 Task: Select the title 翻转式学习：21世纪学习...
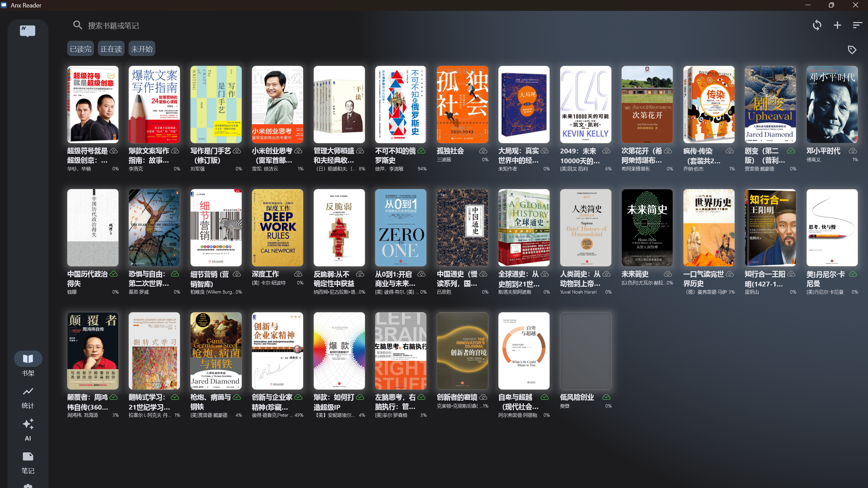point(149,402)
